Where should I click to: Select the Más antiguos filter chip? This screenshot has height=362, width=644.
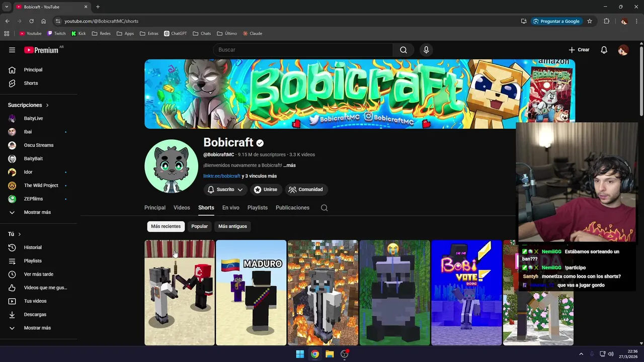(232, 226)
